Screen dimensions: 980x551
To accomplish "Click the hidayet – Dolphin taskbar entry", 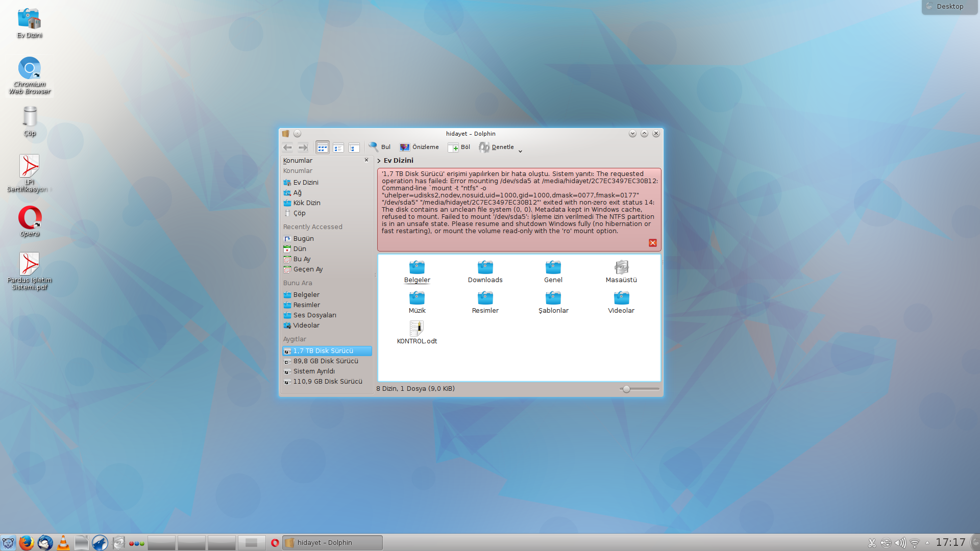I will tap(332, 543).
